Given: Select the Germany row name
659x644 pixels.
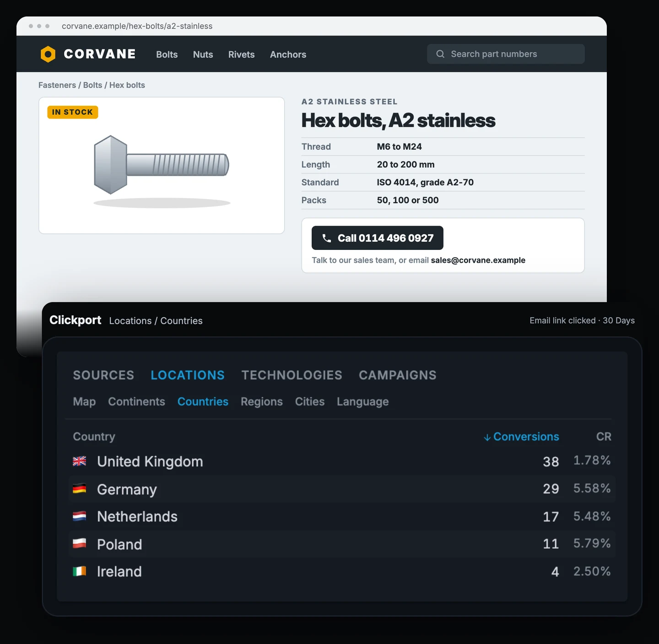Looking at the screenshot, I should pyautogui.click(x=127, y=489).
